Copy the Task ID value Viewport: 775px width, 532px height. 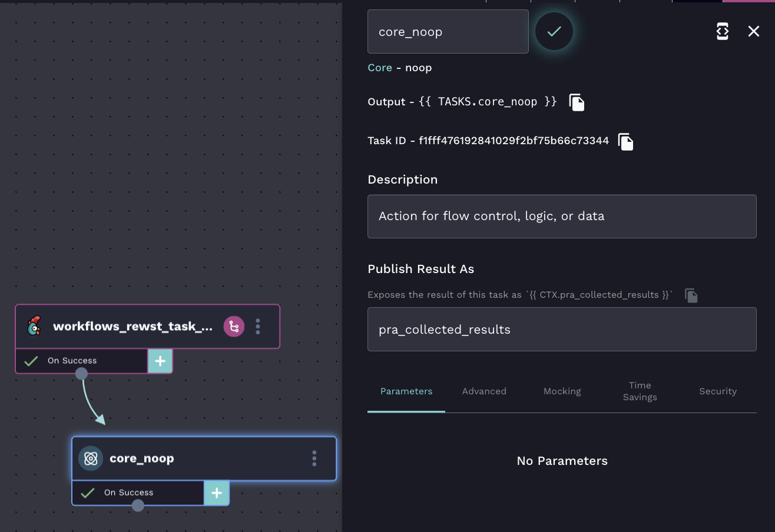pyautogui.click(x=625, y=141)
